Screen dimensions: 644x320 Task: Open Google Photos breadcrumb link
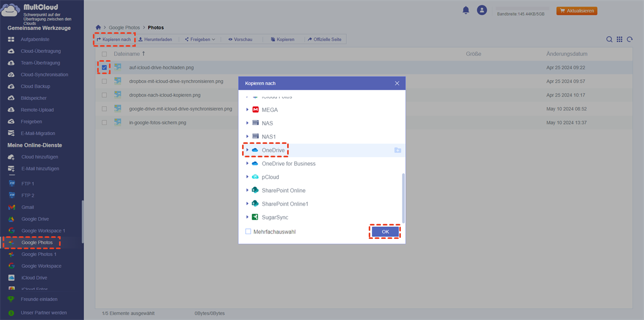(125, 27)
